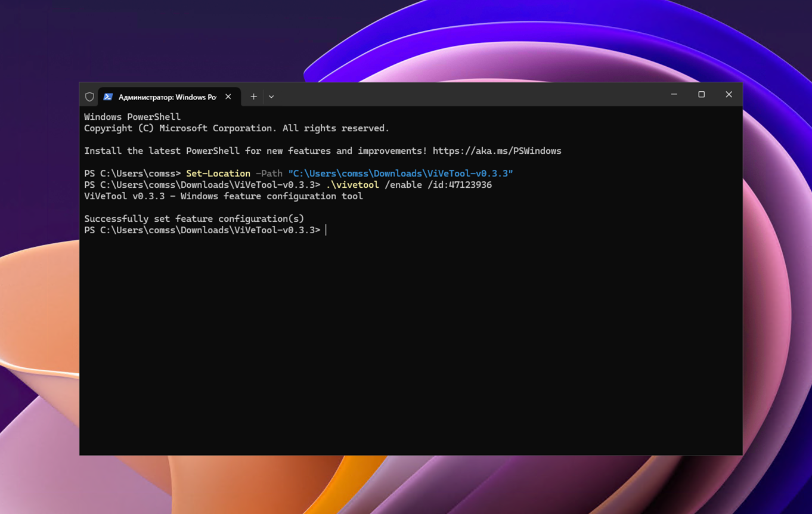Click the Microsoft Corporation copyright line
This screenshot has width=812, height=514.
[x=237, y=128]
